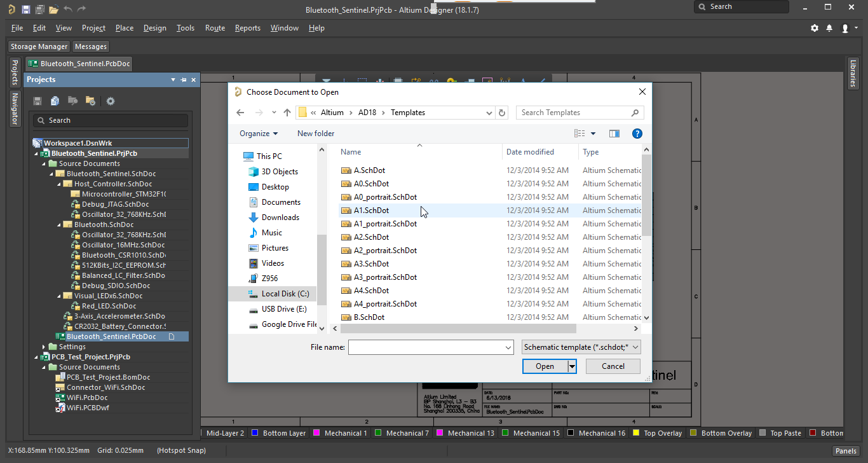The width and height of the screenshot is (868, 463).
Task: Collapse the Bluetooth_Sentinel.PrjPcb project node
Action: tap(36, 153)
